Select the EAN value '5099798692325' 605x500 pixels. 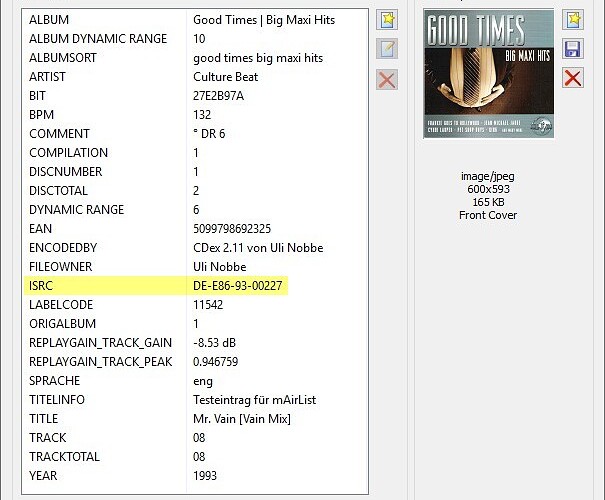click(x=232, y=229)
